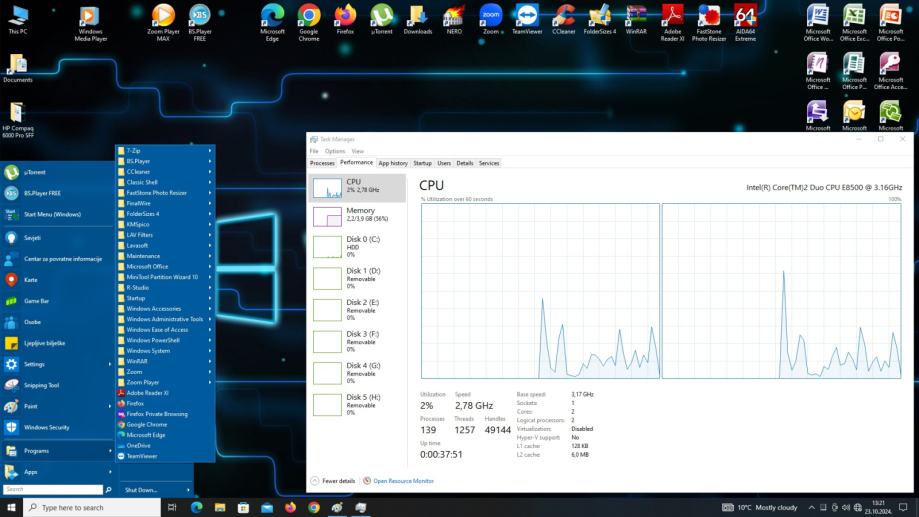919x517 pixels.
Task: Expand the CCleaner programs folder
Action: pyautogui.click(x=165, y=172)
